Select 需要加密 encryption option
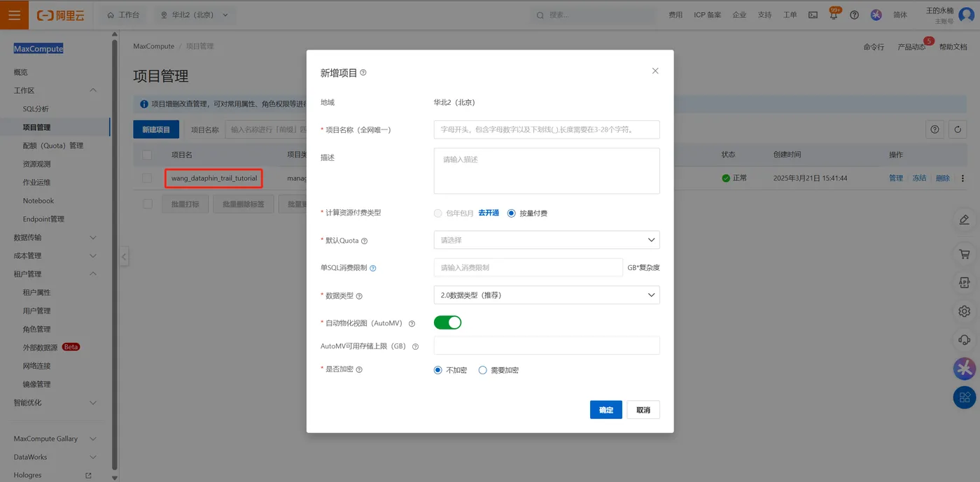Viewport: 980px width, 482px height. pos(482,370)
